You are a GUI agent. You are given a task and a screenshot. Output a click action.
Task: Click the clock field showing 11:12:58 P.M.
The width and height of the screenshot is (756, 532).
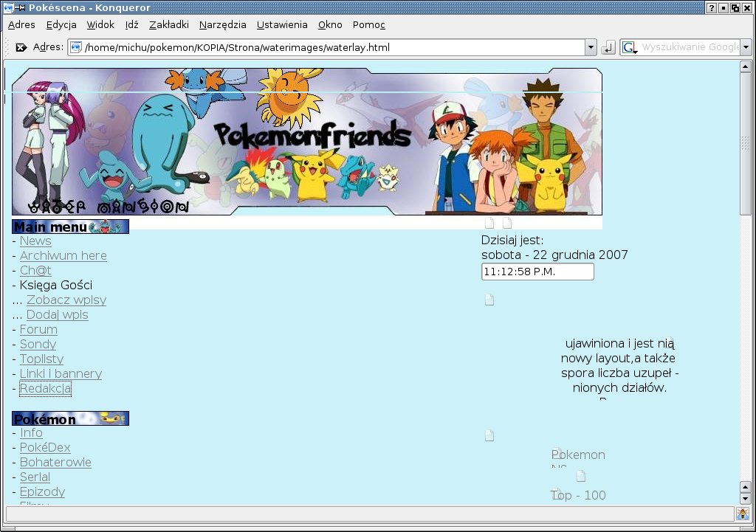[x=537, y=272]
